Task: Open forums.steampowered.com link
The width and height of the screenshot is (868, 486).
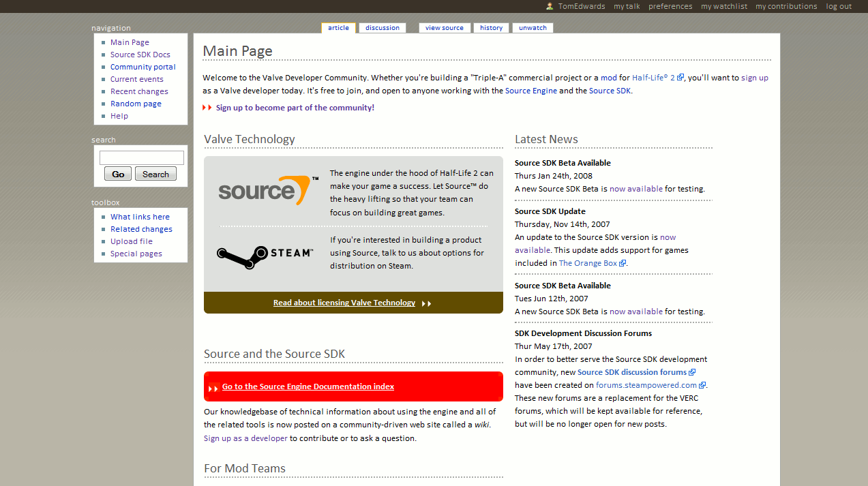Action: pos(646,385)
